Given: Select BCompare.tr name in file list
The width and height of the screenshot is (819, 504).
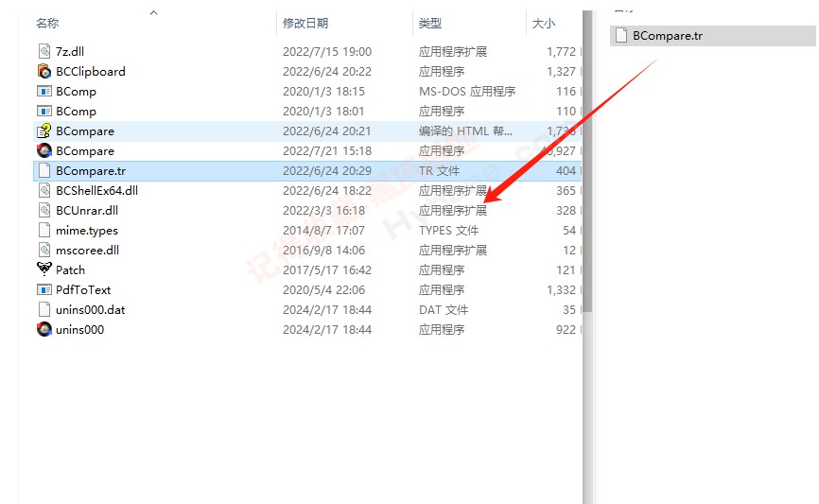Looking at the screenshot, I should (x=91, y=170).
